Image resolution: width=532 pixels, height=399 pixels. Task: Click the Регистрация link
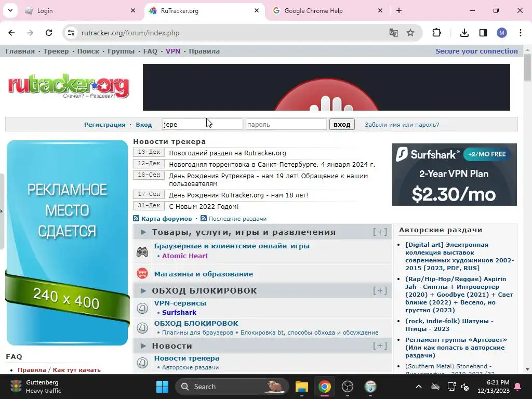105,125
